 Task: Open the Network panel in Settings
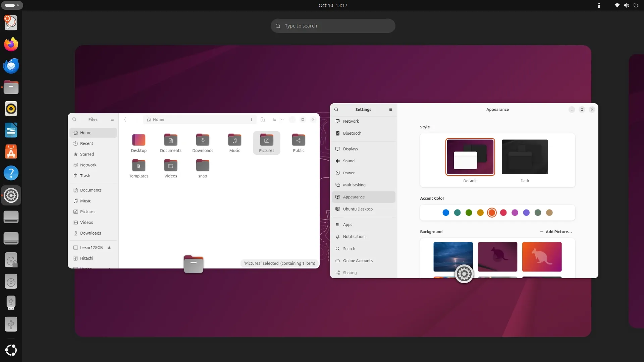coord(364,121)
